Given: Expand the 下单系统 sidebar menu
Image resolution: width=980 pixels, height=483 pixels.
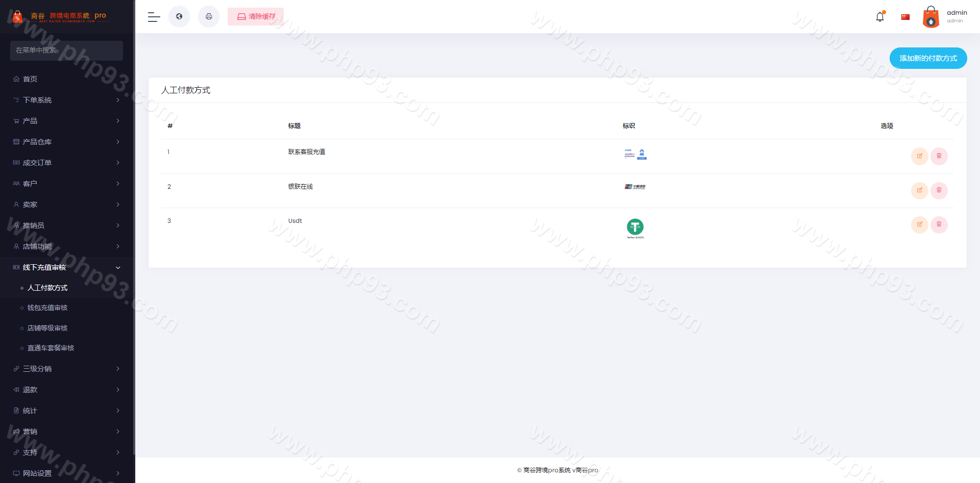Looking at the screenshot, I should [x=66, y=100].
